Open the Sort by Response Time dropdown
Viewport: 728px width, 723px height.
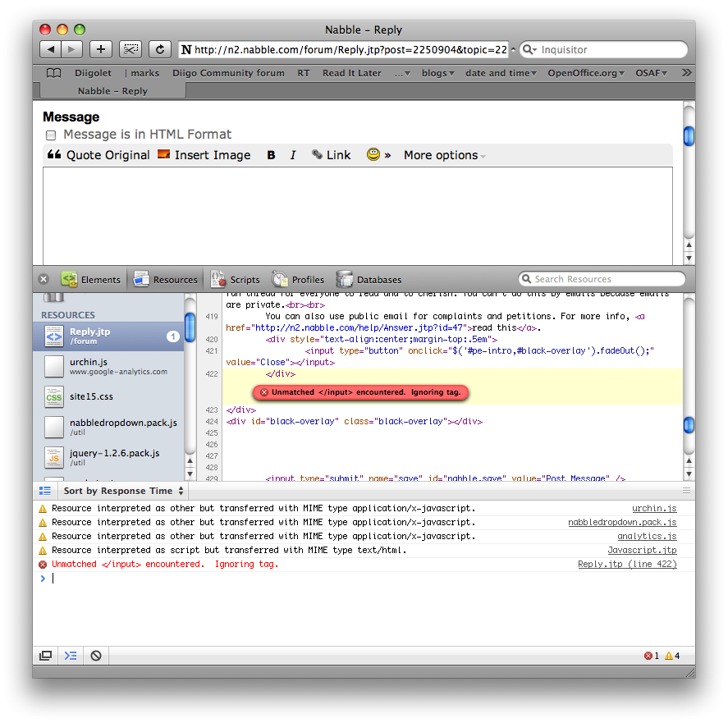124,491
